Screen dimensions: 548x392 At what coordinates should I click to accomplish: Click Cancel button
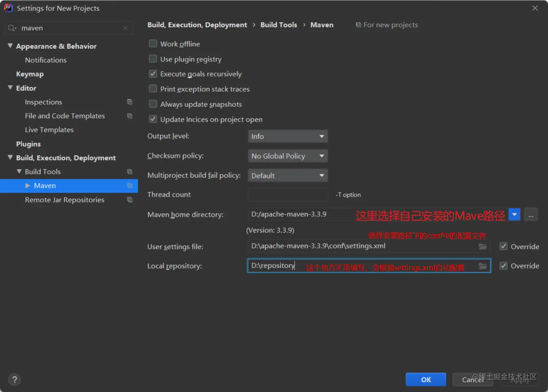click(473, 379)
